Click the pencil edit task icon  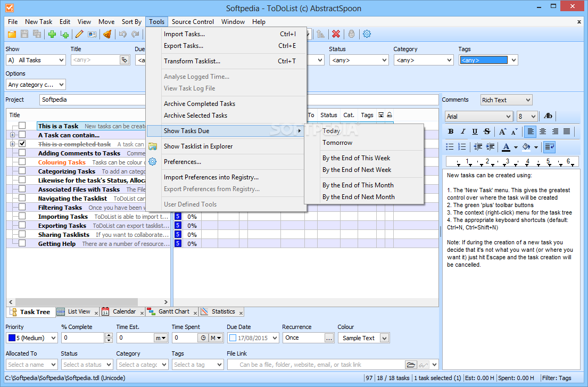(x=79, y=34)
